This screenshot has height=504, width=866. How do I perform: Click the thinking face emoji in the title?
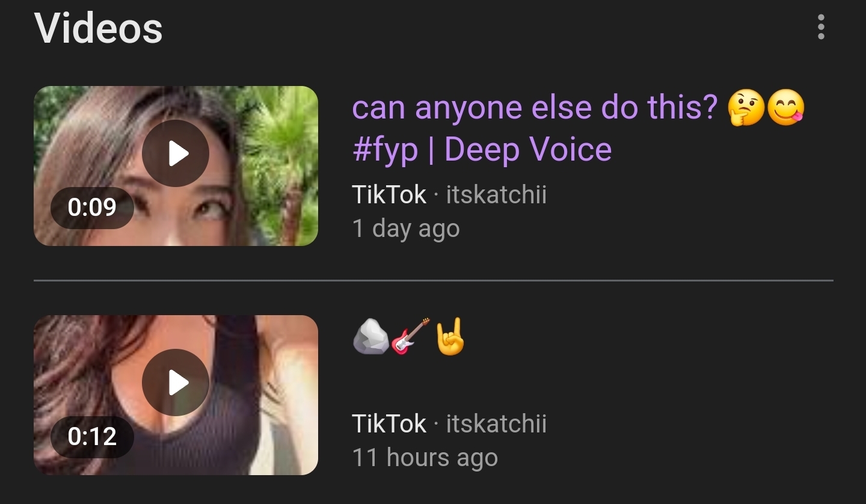[x=746, y=108]
